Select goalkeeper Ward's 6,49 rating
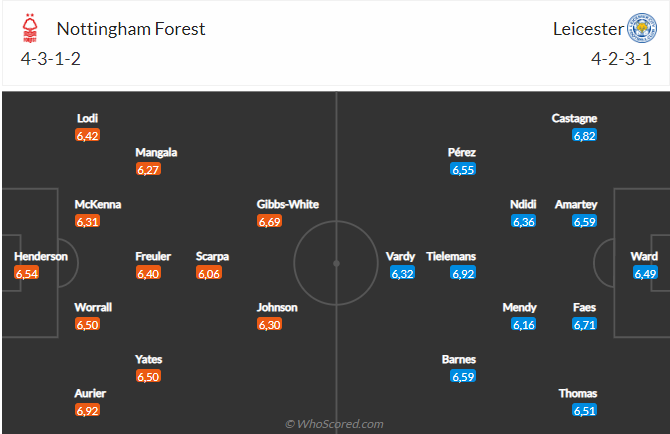The height and width of the screenshot is (434, 670). pyautogui.click(x=644, y=273)
